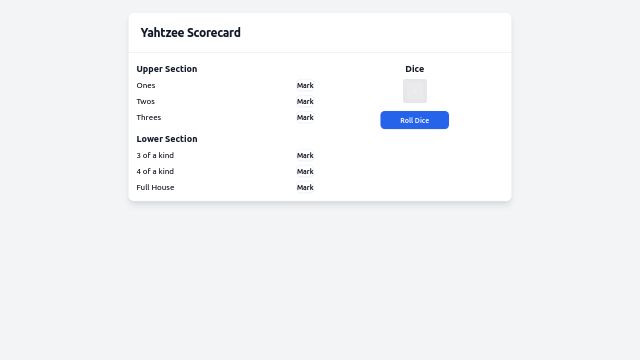This screenshot has height=360, width=640.
Task: Mark the Full House row
Action: pyautogui.click(x=305, y=187)
